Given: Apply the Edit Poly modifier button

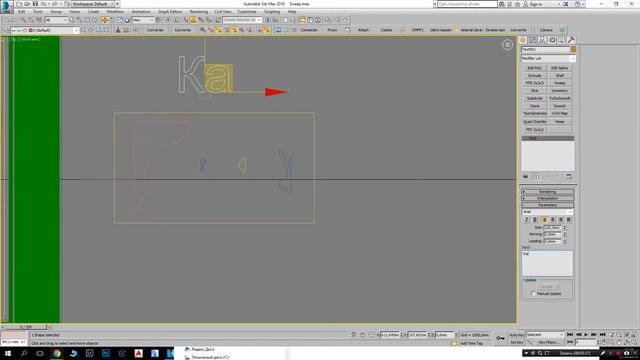Looking at the screenshot, I should (x=534, y=68).
